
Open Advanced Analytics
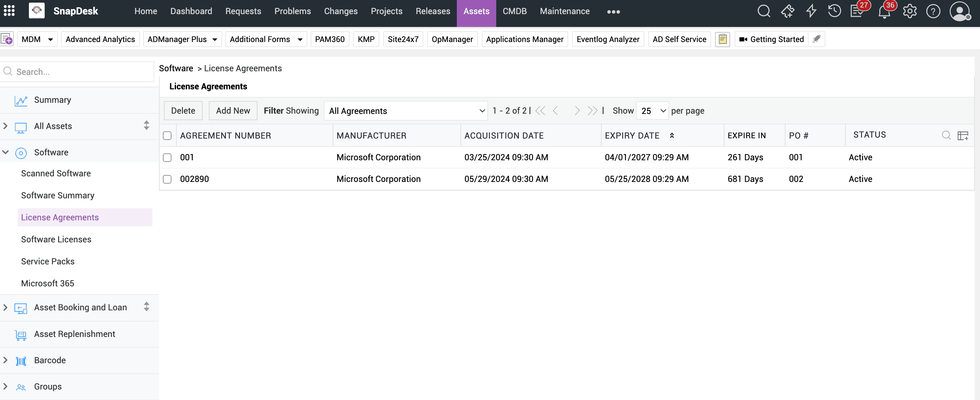pyautogui.click(x=100, y=39)
